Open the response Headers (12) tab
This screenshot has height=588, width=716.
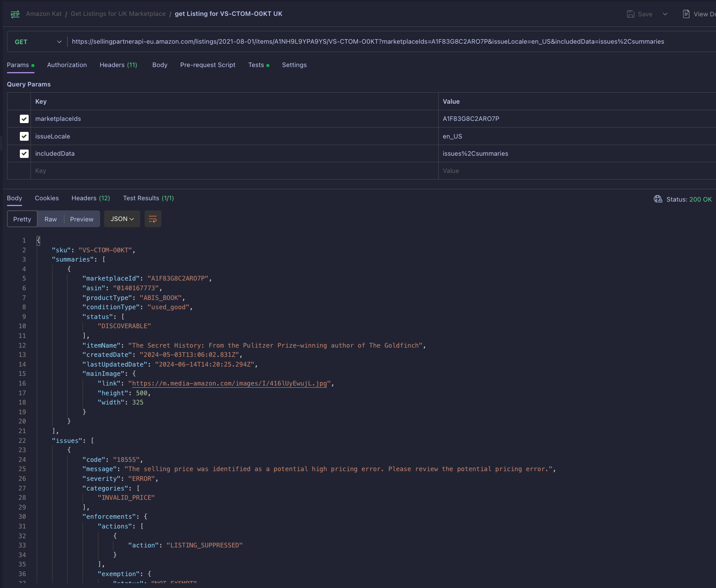pos(91,198)
